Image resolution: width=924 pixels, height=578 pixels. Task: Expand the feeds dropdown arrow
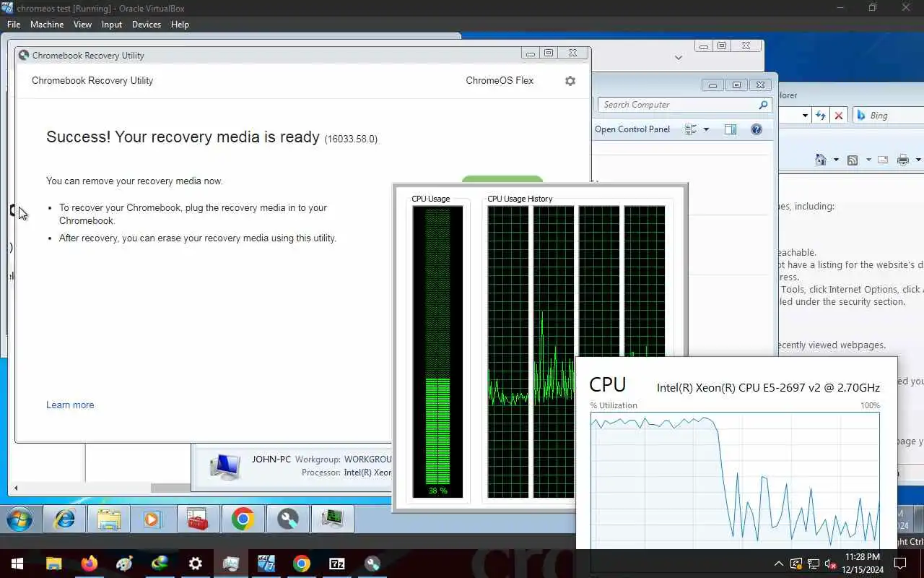click(x=868, y=160)
